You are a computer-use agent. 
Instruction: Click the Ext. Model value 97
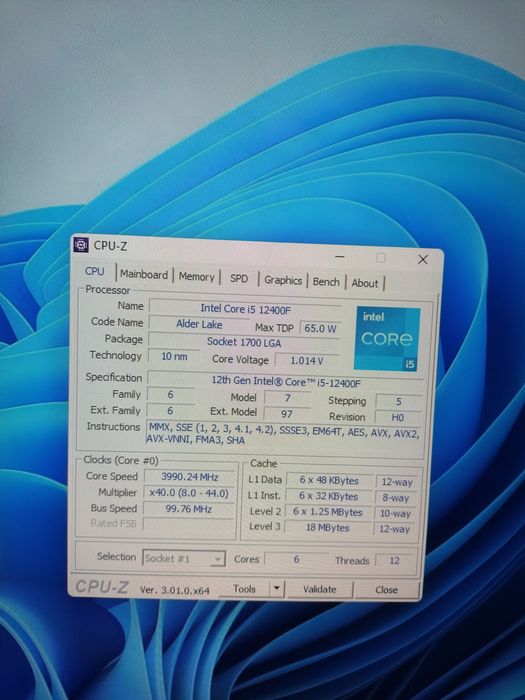pos(287,413)
